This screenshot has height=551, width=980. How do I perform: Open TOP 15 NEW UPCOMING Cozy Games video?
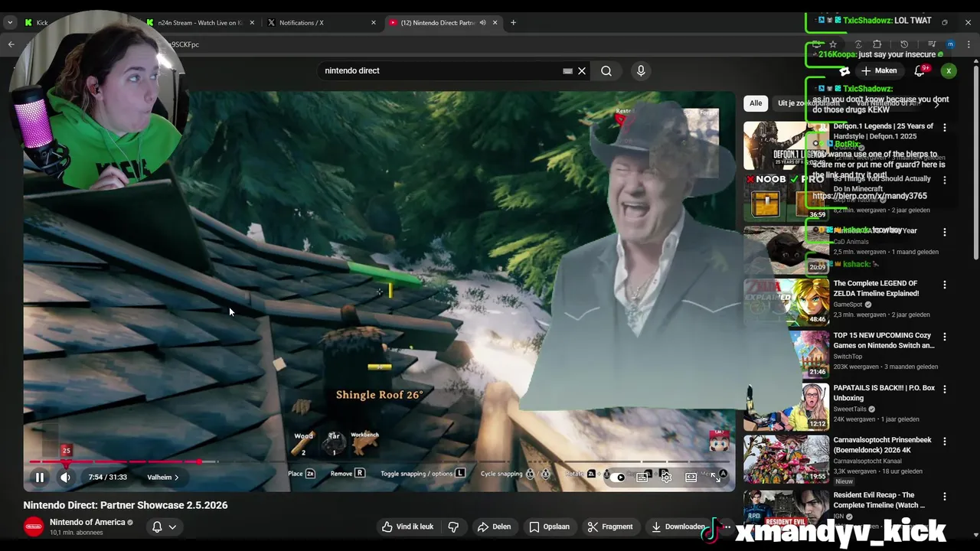tap(884, 341)
